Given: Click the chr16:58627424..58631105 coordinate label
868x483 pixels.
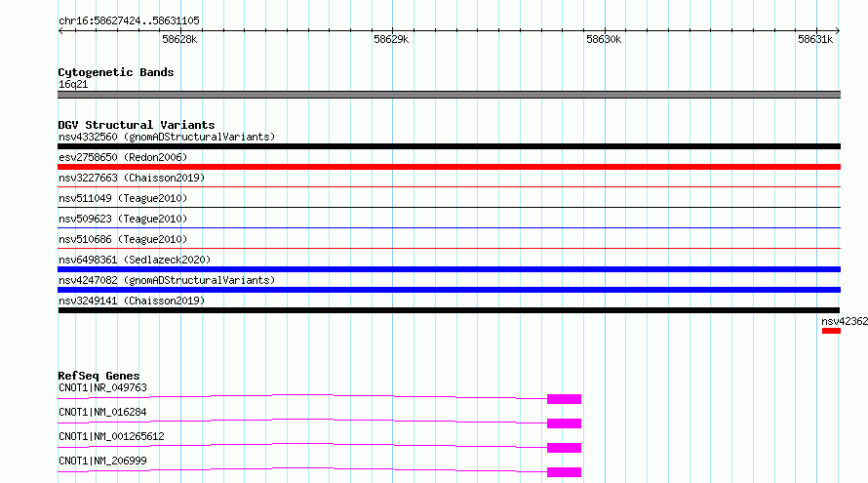Looking at the screenshot, I should click(x=129, y=21).
